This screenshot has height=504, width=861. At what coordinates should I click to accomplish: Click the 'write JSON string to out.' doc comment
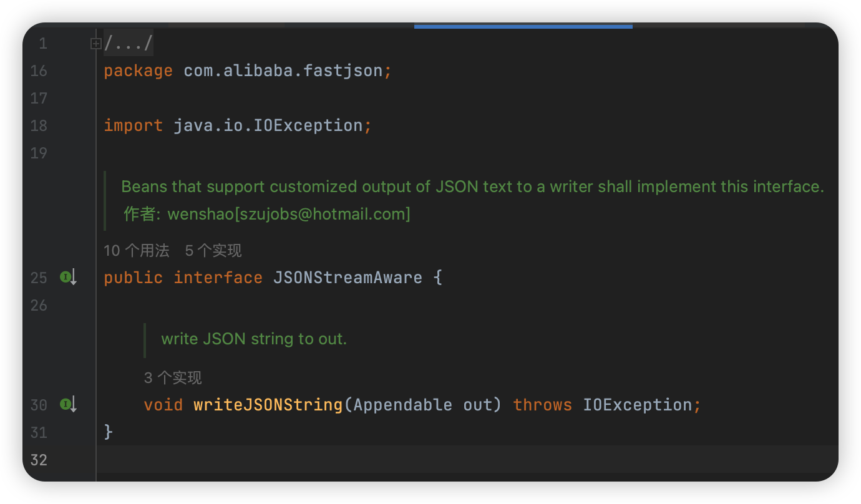click(254, 339)
